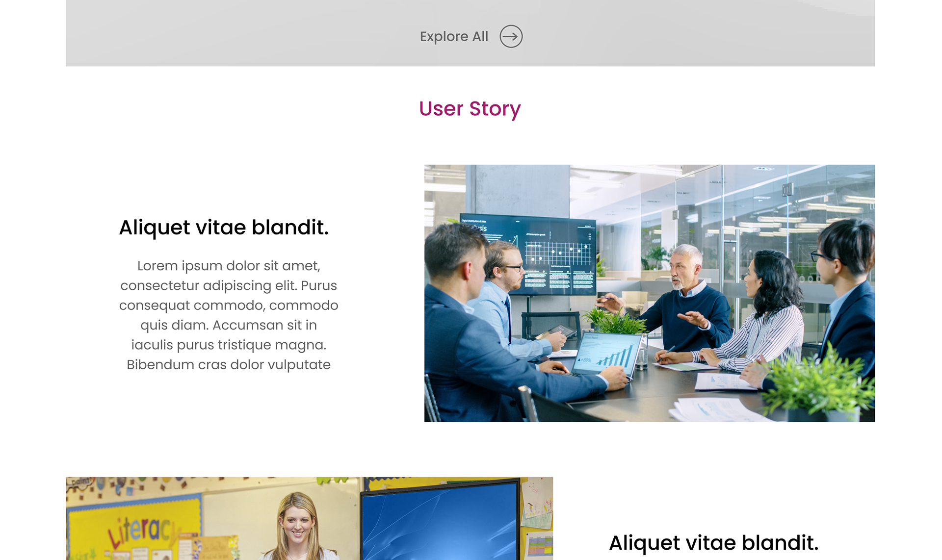This screenshot has width=942, height=560.
Task: Select the User Story section heading
Action: tap(470, 109)
